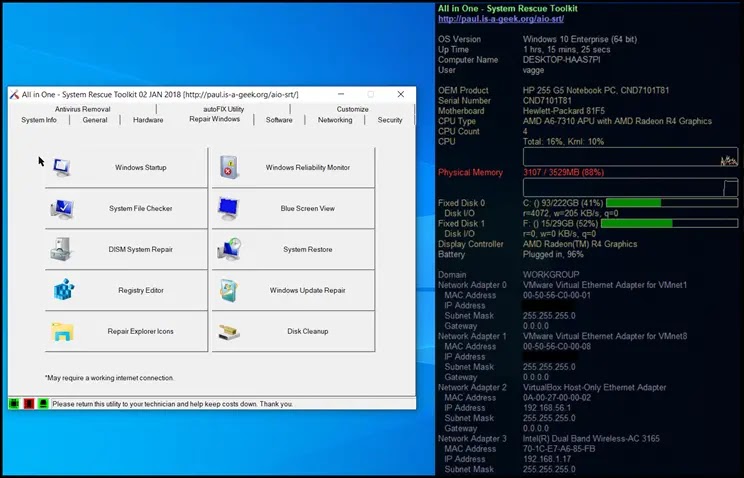
Task: Click the F: drive usage bar
Action: click(670, 223)
